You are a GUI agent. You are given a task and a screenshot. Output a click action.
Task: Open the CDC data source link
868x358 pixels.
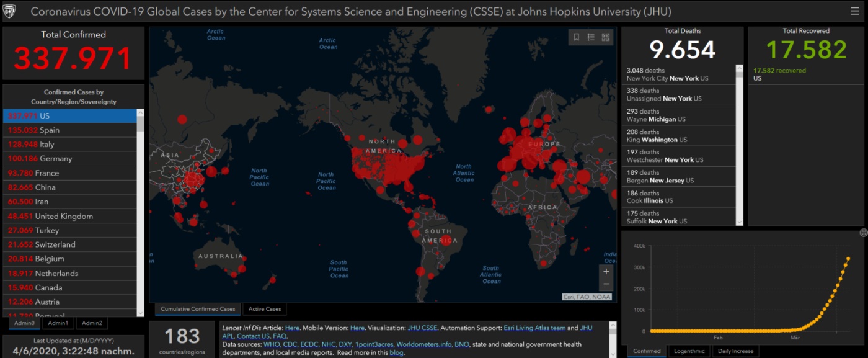pos(290,344)
